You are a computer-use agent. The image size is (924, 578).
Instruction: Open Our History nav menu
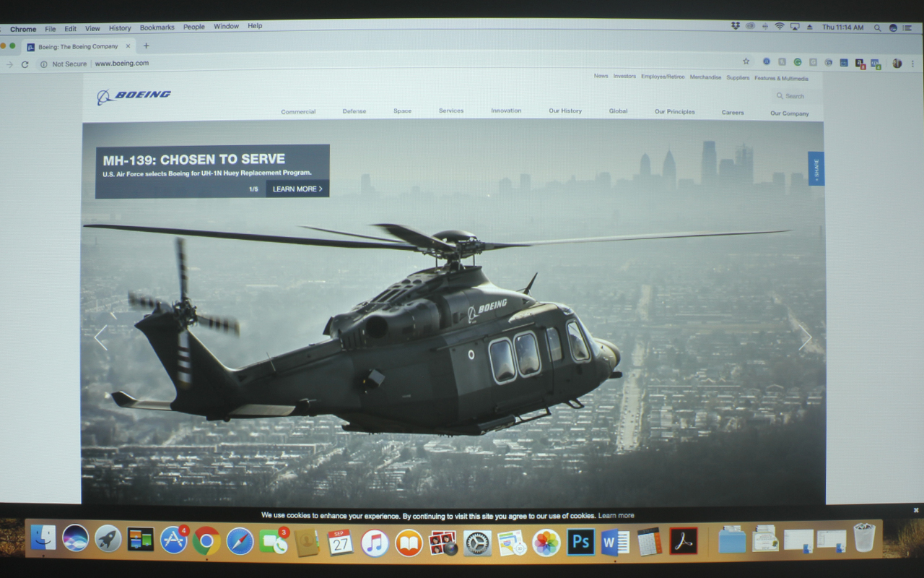point(565,111)
